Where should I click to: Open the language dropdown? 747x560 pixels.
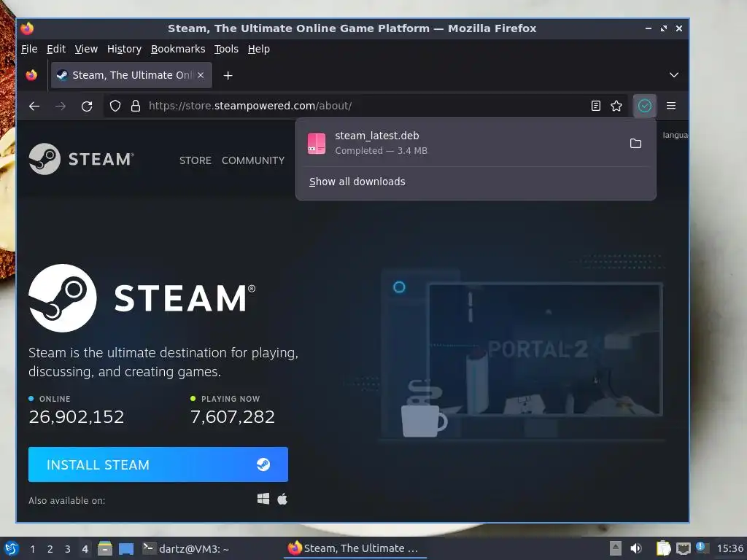point(675,135)
